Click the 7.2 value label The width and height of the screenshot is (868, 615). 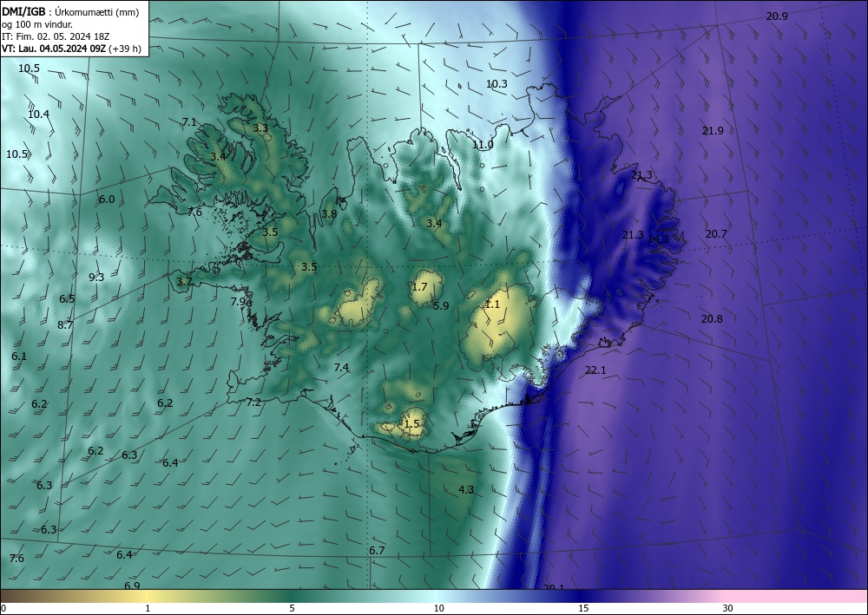[253, 402]
